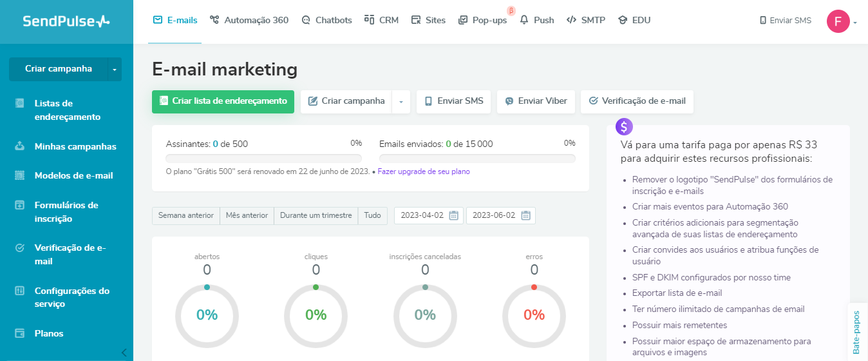
Task: Click the CRM icon in top navigation
Action: [369, 19]
